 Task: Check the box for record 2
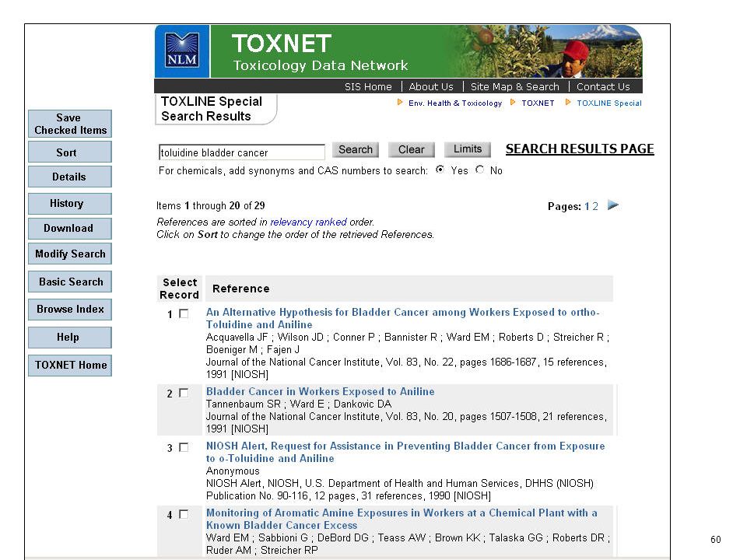[x=184, y=393]
